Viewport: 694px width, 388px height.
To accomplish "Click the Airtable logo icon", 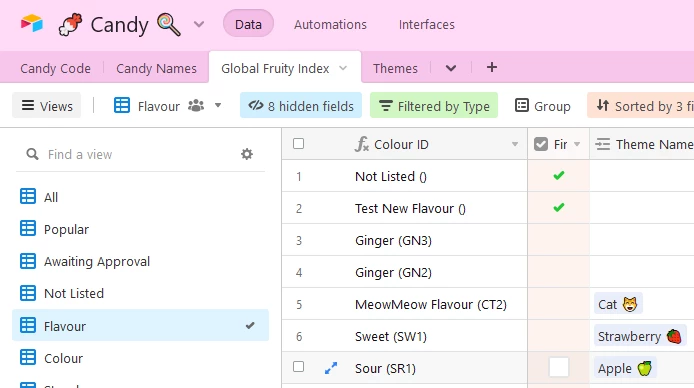I will pos(32,23).
